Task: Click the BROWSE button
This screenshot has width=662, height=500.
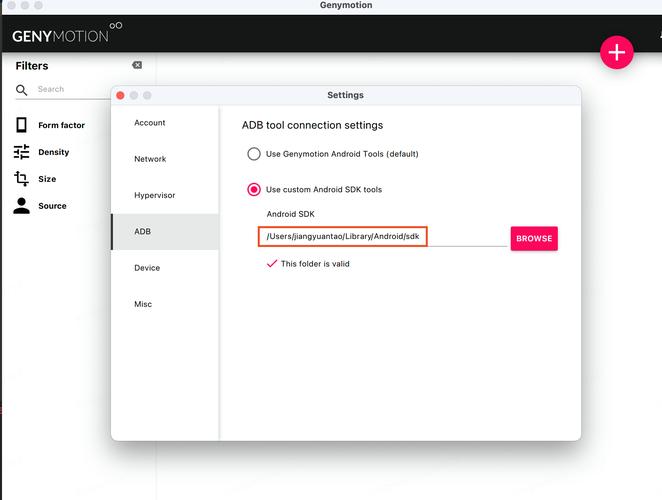Action: (x=534, y=239)
